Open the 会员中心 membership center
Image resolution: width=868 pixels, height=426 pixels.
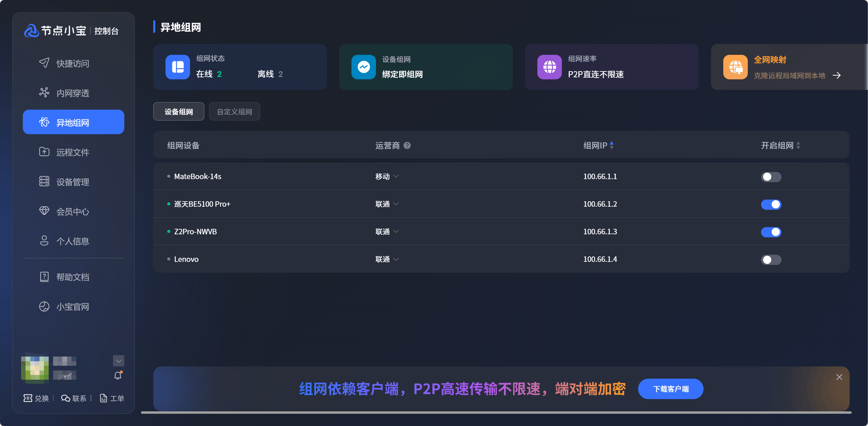73,211
